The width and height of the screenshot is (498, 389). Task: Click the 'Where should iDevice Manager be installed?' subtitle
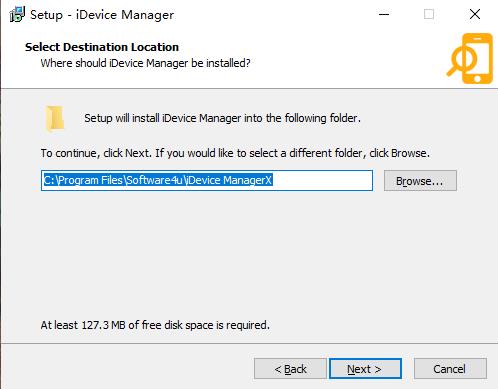[145, 63]
